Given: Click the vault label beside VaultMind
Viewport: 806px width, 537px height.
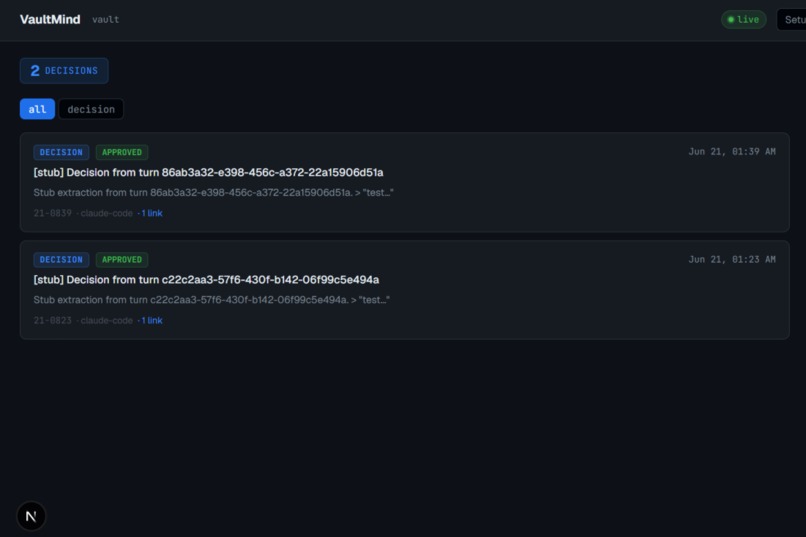Looking at the screenshot, I should pyautogui.click(x=105, y=20).
